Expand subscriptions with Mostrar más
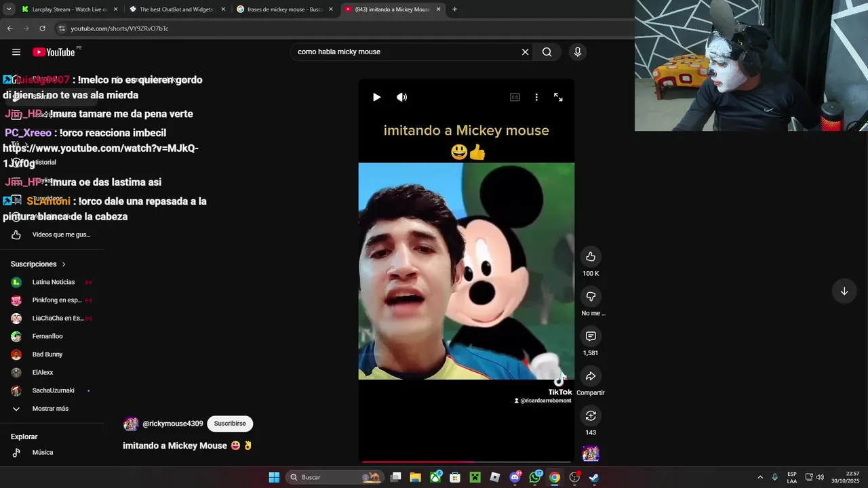868x488 pixels. tap(52, 409)
